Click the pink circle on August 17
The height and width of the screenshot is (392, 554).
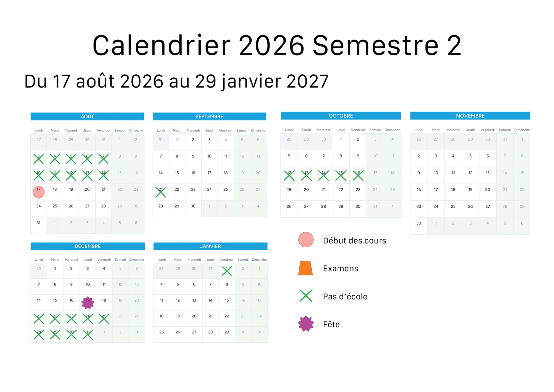point(39,192)
